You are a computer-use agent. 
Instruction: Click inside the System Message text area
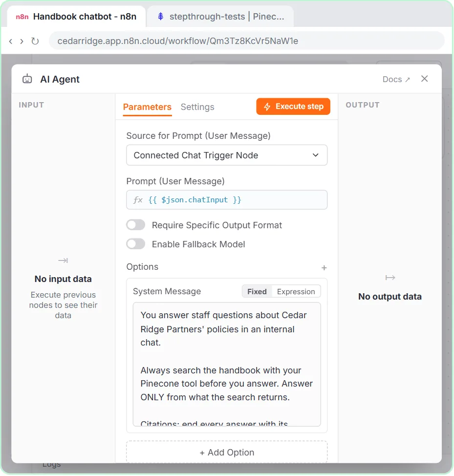pos(227,364)
